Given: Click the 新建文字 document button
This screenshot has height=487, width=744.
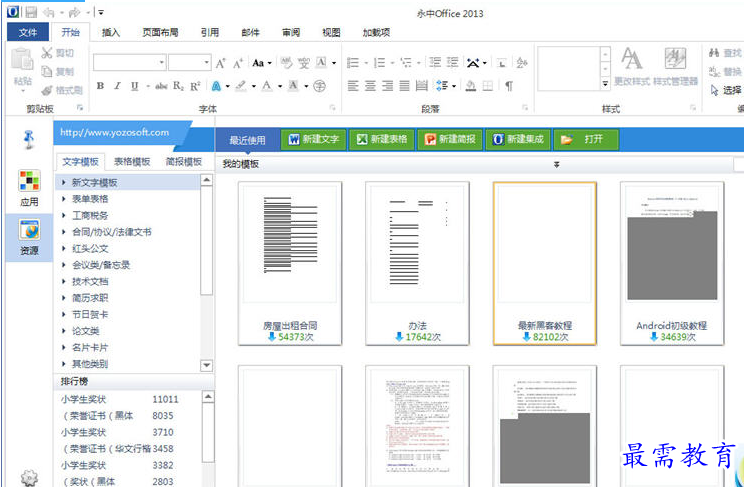Looking at the screenshot, I should 313,139.
